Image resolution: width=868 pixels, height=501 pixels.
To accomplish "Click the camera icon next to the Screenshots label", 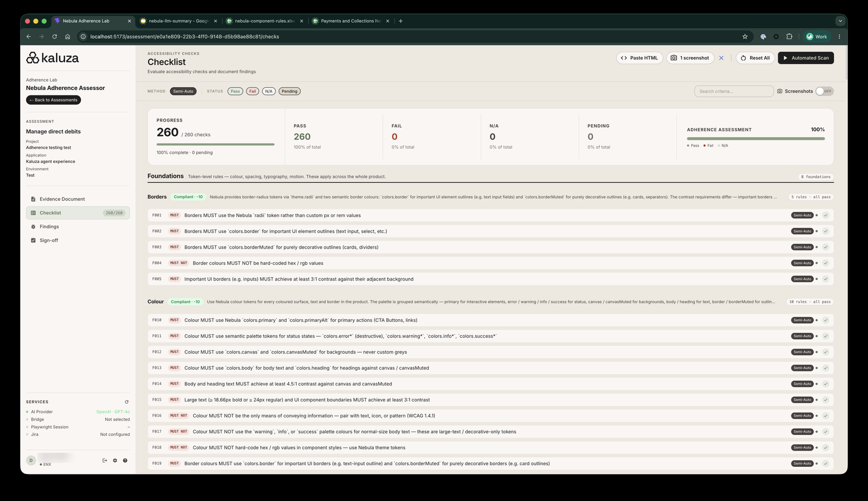I will (780, 91).
